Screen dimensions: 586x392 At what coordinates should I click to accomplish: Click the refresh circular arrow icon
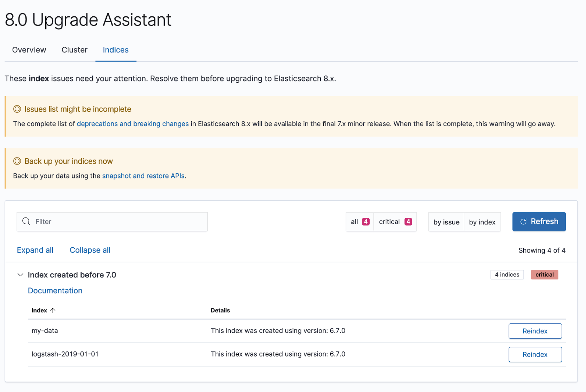coord(523,222)
